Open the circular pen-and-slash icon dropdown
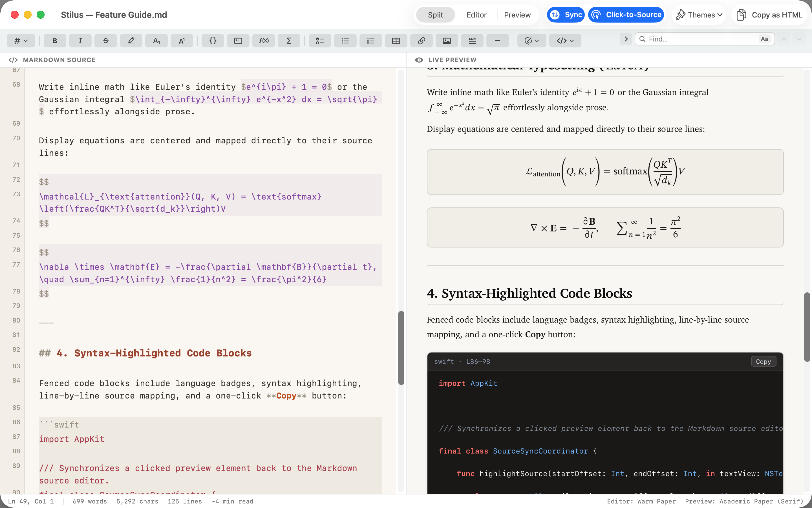The image size is (812, 508). pyautogui.click(x=532, y=41)
